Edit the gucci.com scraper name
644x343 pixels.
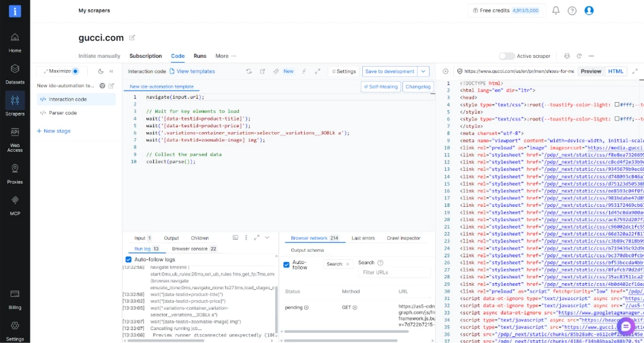click(132, 38)
